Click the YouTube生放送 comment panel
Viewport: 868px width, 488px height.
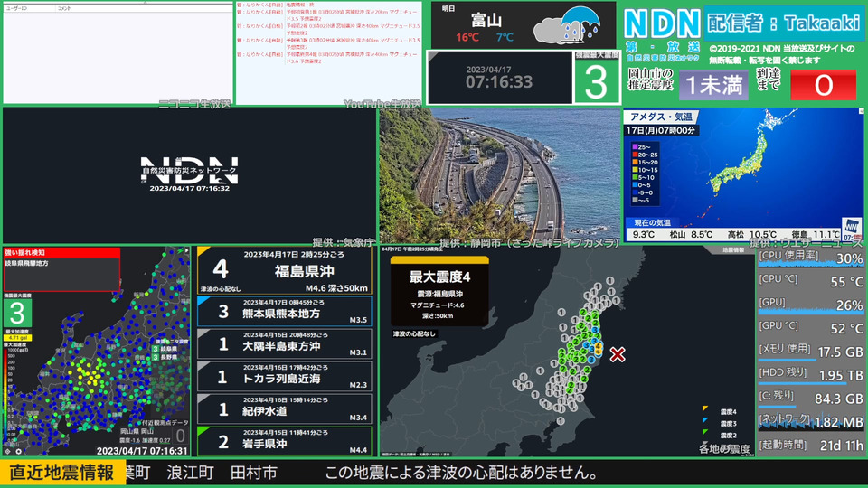coord(329,53)
